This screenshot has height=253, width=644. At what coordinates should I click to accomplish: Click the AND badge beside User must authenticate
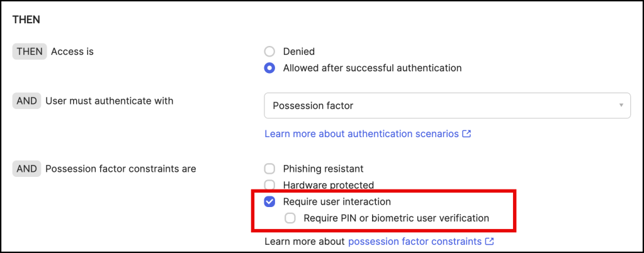[27, 101]
